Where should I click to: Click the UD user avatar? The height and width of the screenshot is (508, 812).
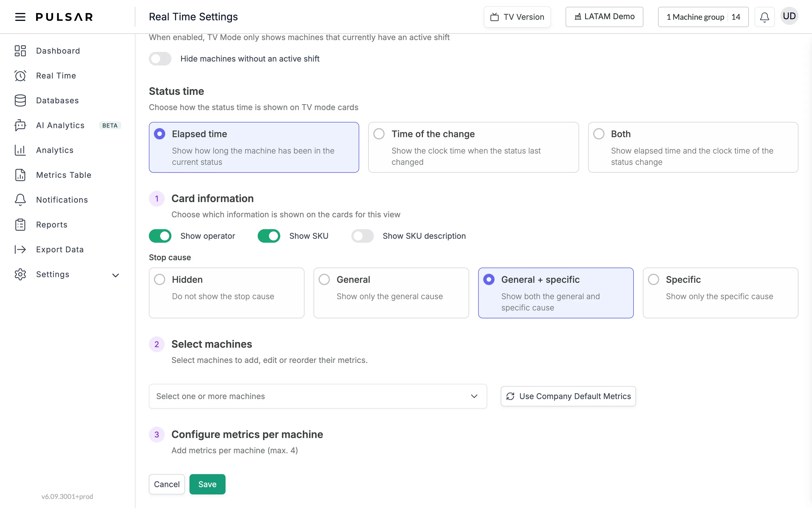[x=789, y=16]
